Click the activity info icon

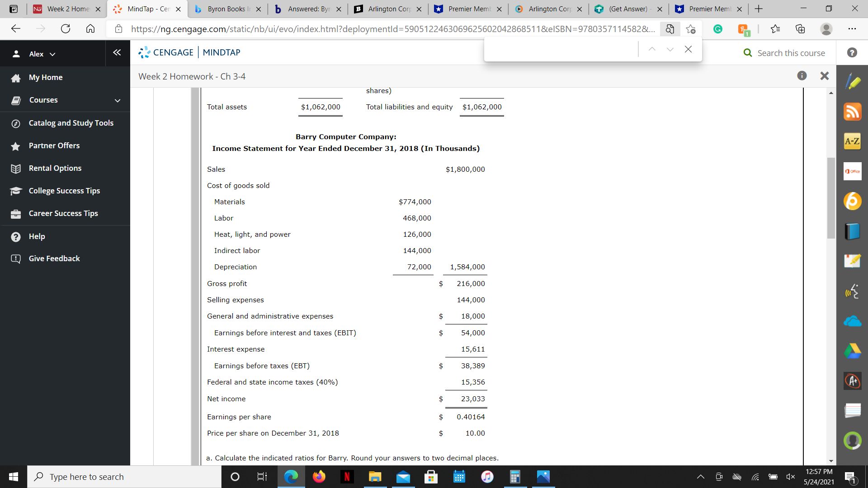point(802,76)
